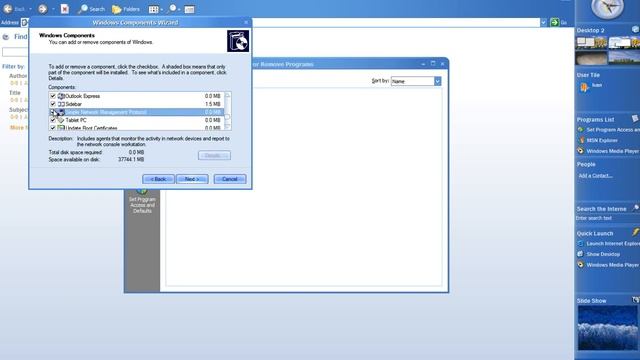The image size is (640, 360).
Task: Click the User Tile avatar icon
Action: tap(584, 87)
